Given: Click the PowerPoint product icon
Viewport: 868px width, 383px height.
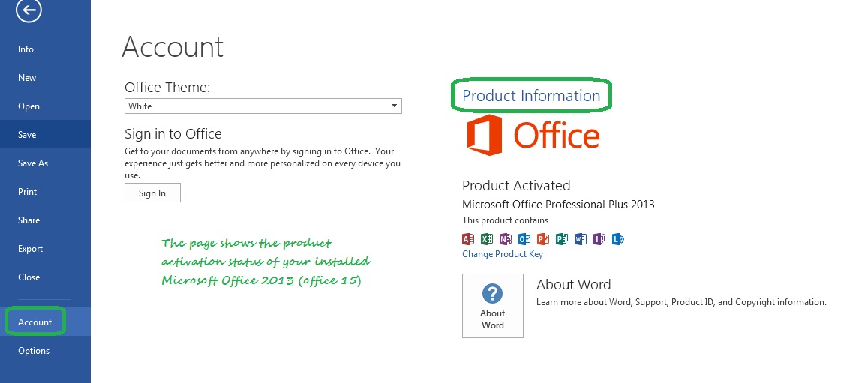Looking at the screenshot, I should (543, 239).
